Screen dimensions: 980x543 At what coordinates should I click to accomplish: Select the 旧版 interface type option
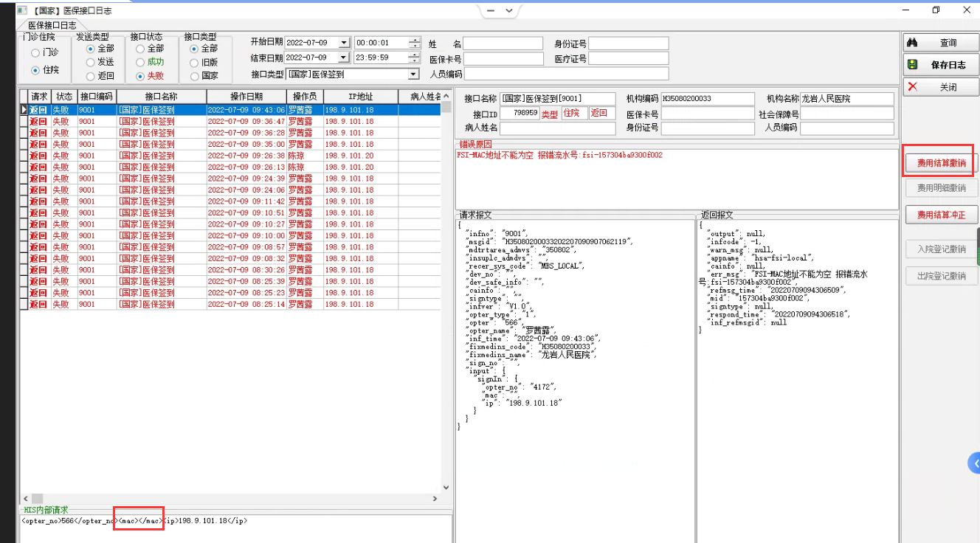coord(204,62)
